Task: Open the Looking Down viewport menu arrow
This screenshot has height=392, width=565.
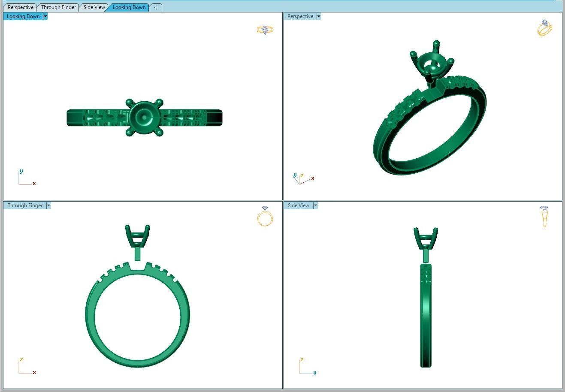Action: [x=45, y=16]
